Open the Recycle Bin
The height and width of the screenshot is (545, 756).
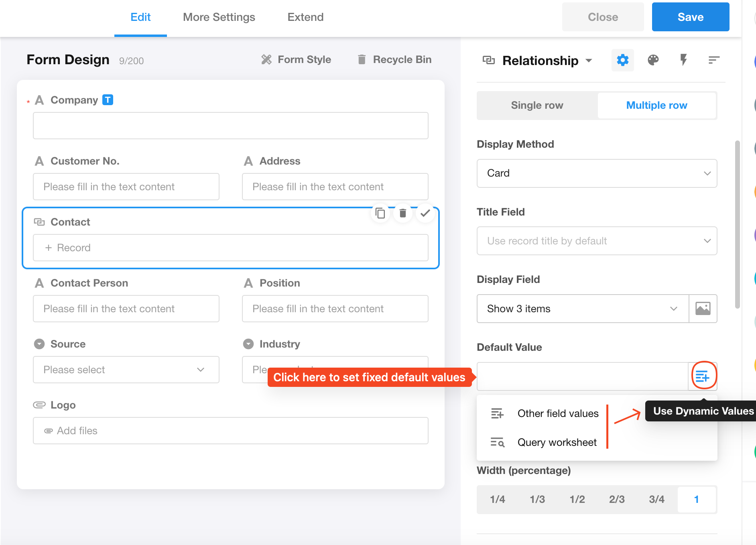point(394,59)
